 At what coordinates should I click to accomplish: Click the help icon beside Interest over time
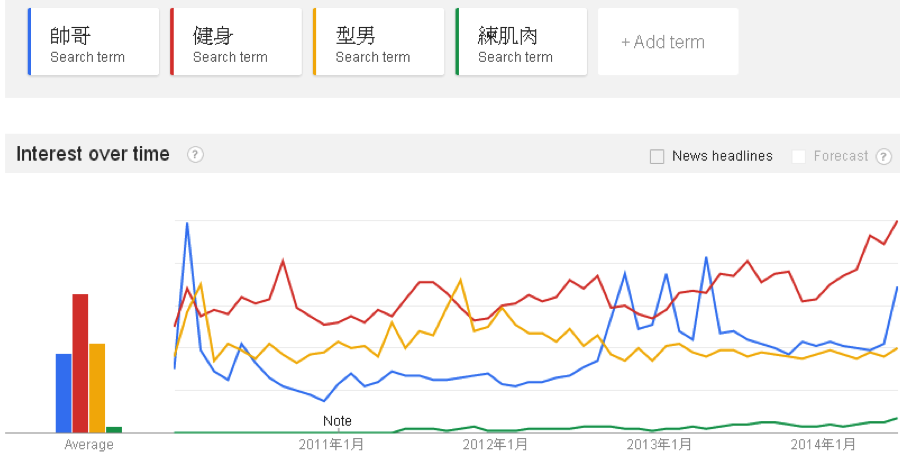coord(196,155)
